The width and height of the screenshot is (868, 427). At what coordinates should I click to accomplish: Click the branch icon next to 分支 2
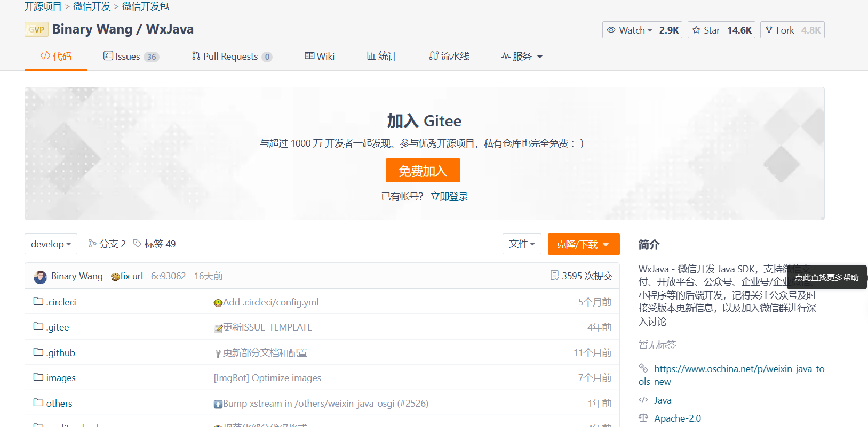[x=92, y=244]
